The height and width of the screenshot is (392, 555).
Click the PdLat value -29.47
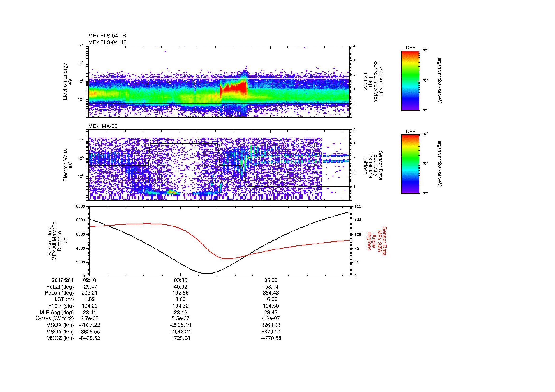90,287
